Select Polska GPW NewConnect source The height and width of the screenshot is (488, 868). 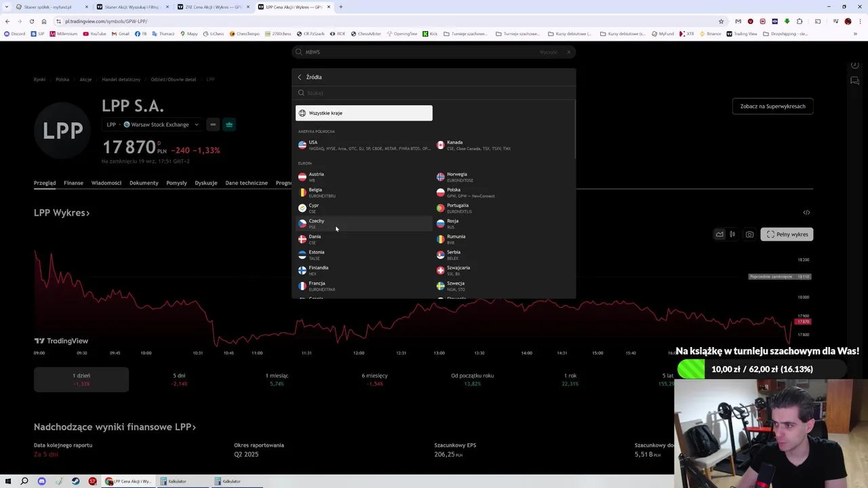pyautogui.click(x=502, y=192)
